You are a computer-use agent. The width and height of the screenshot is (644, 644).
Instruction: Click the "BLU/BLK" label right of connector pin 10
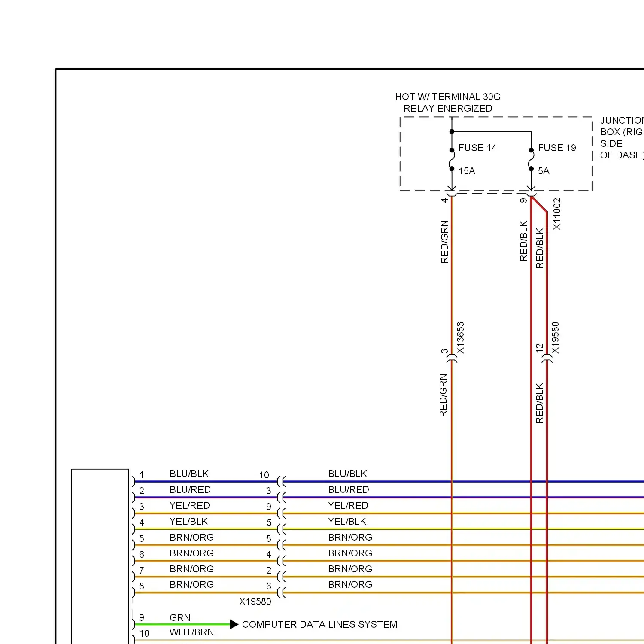point(347,474)
